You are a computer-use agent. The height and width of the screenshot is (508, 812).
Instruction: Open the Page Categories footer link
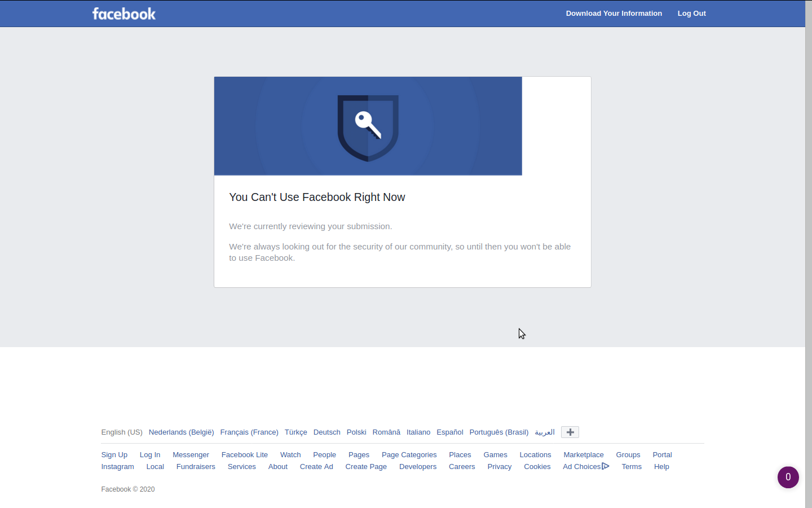pyautogui.click(x=409, y=455)
